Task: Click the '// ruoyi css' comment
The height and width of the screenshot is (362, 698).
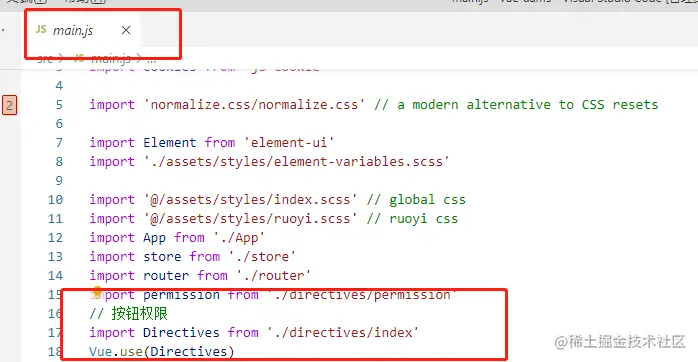Action: pos(413,219)
